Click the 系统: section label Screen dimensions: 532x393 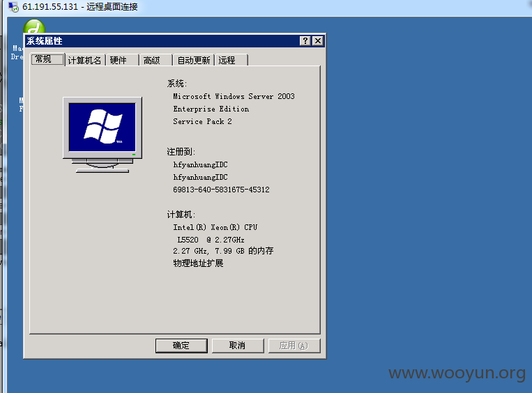click(177, 84)
